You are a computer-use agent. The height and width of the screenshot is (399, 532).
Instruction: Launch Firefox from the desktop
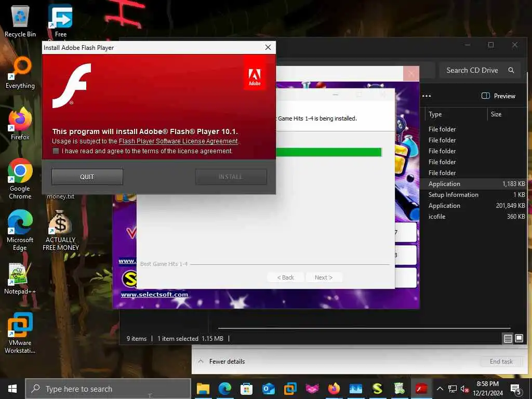coord(20,124)
